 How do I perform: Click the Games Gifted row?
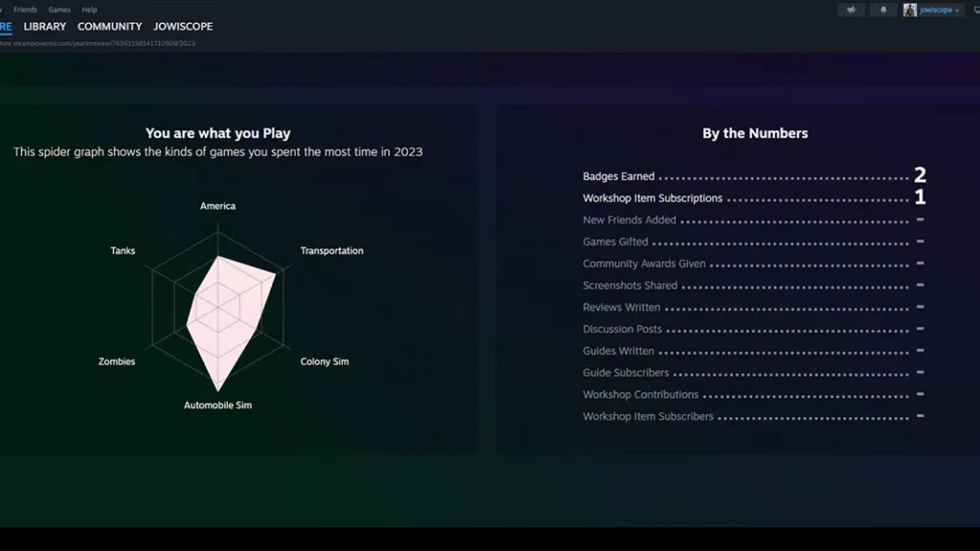(x=754, y=242)
